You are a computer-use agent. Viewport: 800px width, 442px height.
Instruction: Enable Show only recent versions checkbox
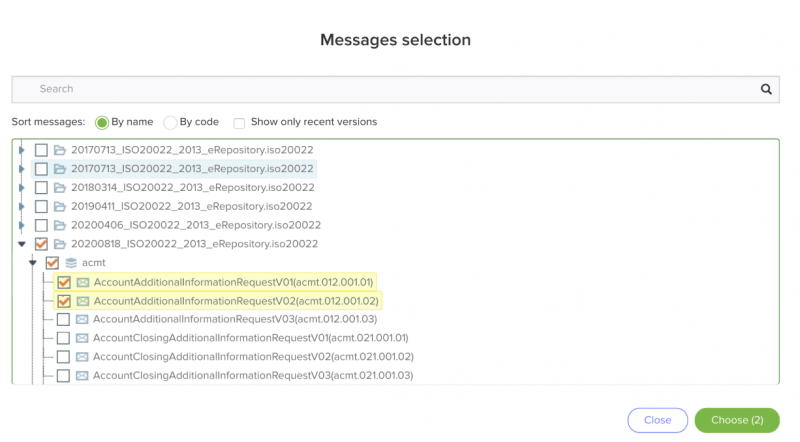click(239, 123)
